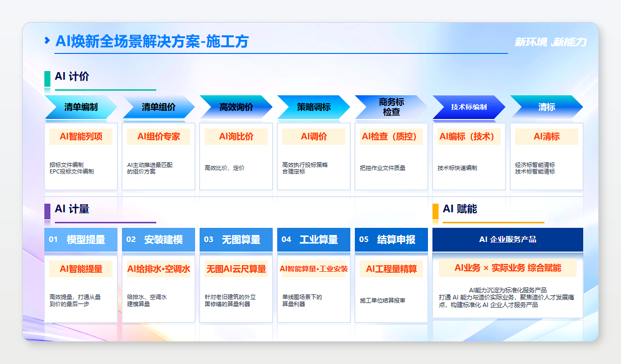Click the AI能力沉淀为标准化服务产品 paragraph
621x364 pixels.
pyautogui.click(x=507, y=297)
